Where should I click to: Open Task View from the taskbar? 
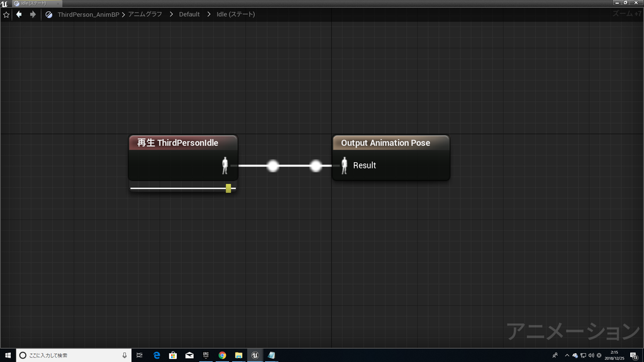(x=139, y=356)
